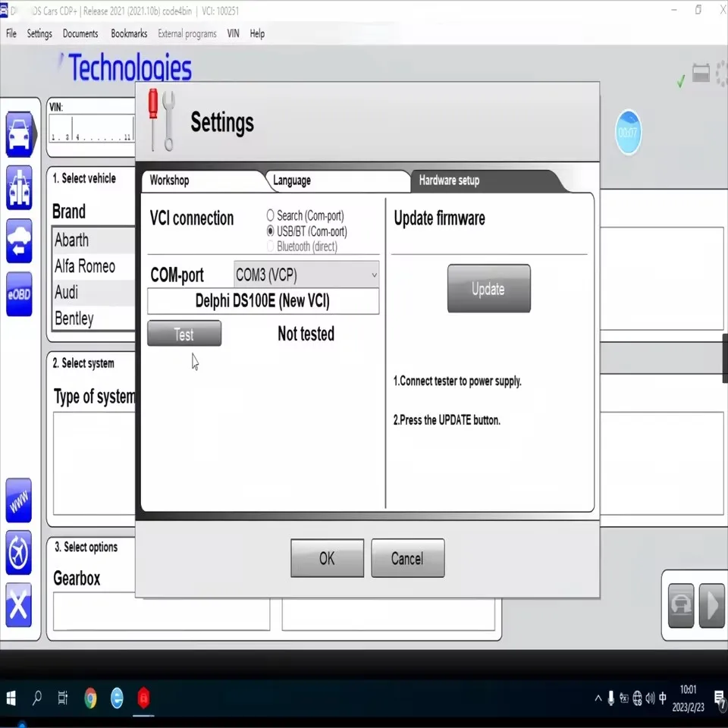
Task: Select the car diagnostics icon in sidebar
Action: click(x=19, y=133)
